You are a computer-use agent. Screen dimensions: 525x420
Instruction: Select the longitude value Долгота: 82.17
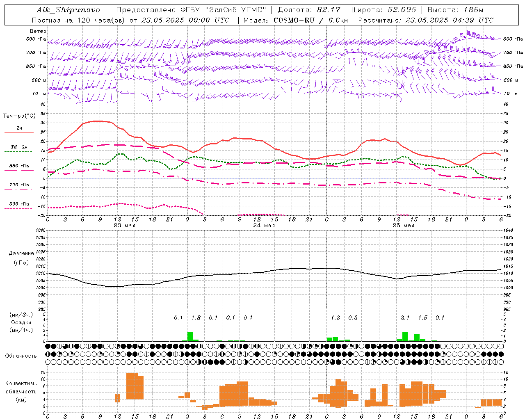[x=309, y=10]
